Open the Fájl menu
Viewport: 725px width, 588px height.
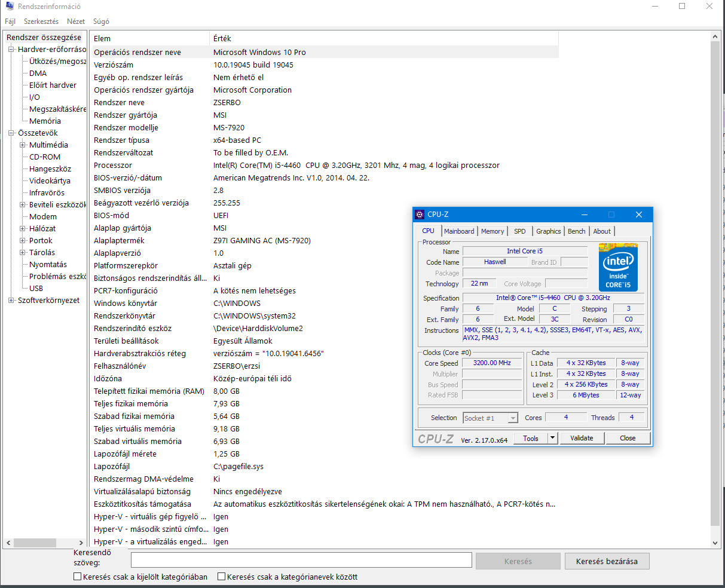[10, 22]
